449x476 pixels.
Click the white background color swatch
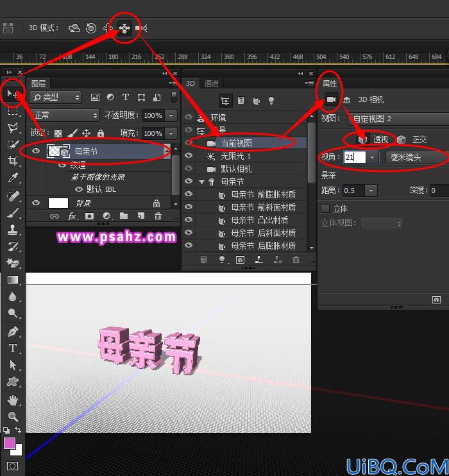pyautogui.click(x=17, y=450)
